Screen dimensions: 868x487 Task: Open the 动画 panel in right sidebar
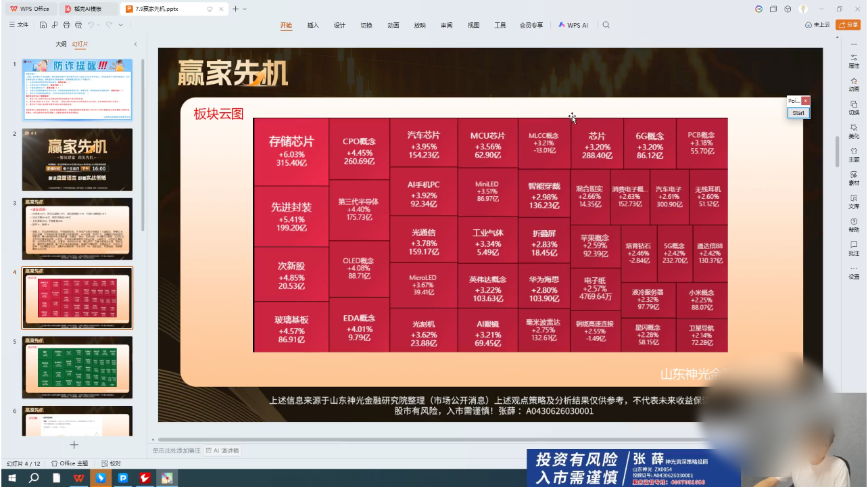pyautogui.click(x=854, y=84)
